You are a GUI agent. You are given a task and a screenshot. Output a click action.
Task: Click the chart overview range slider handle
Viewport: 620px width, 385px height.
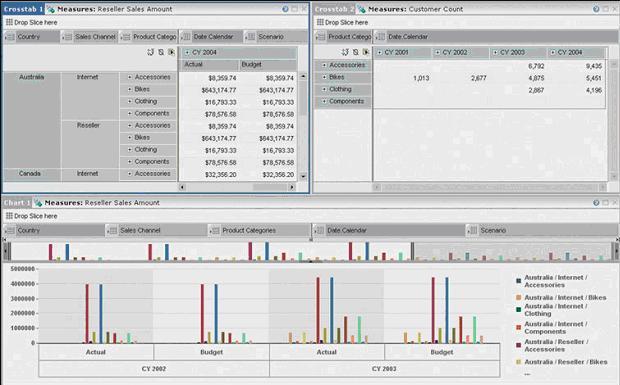pos(412,251)
